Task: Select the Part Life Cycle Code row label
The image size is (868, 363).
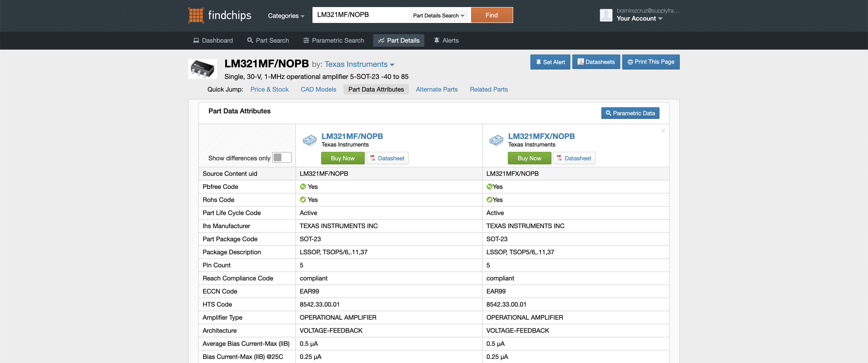Action: point(232,213)
